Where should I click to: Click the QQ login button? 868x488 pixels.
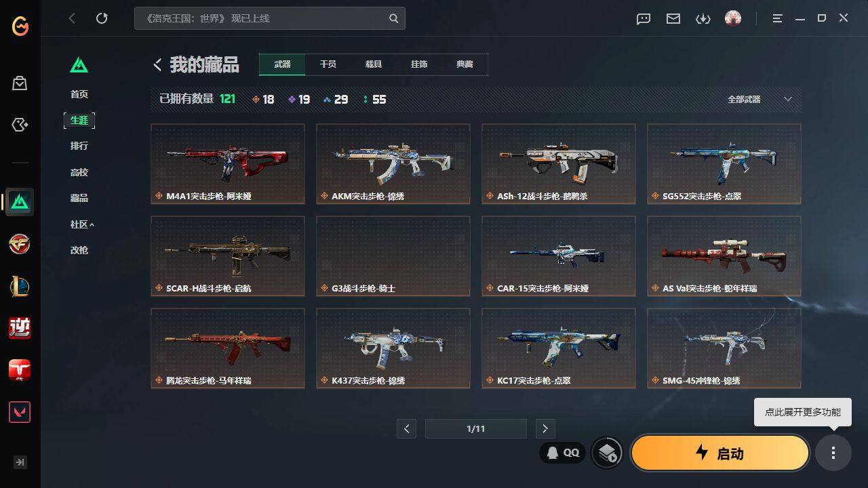click(x=563, y=453)
